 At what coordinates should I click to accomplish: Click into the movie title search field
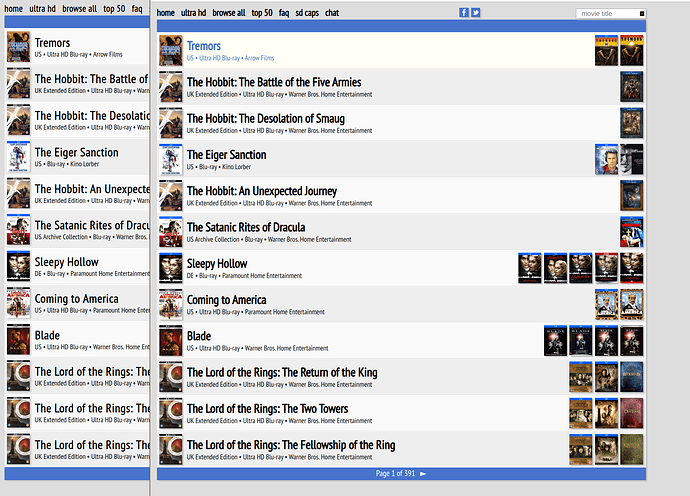[609, 13]
